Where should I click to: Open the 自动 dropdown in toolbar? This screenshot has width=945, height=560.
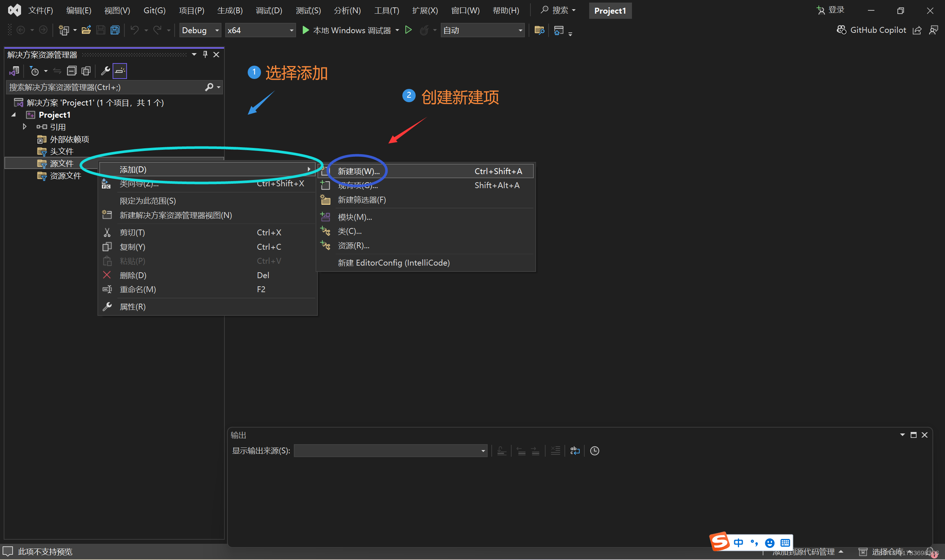pos(482,30)
